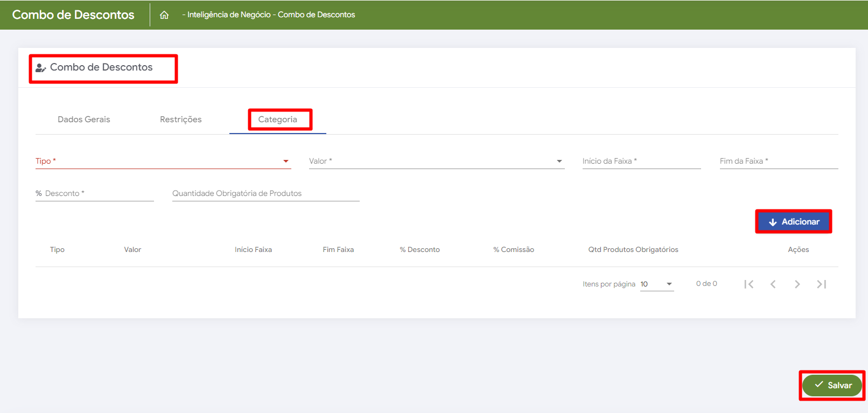Expand the Tipo dropdown

[163, 161]
